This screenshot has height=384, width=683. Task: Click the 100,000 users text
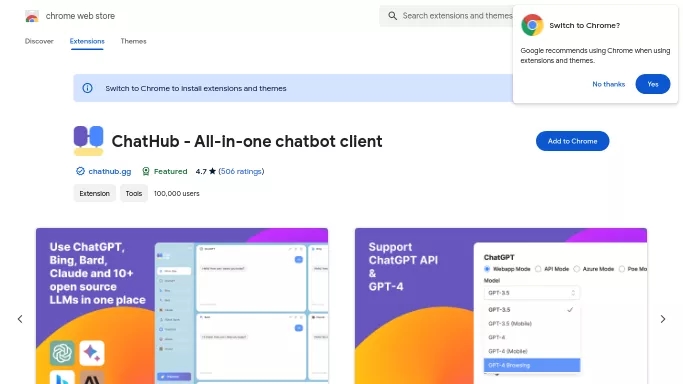(176, 193)
